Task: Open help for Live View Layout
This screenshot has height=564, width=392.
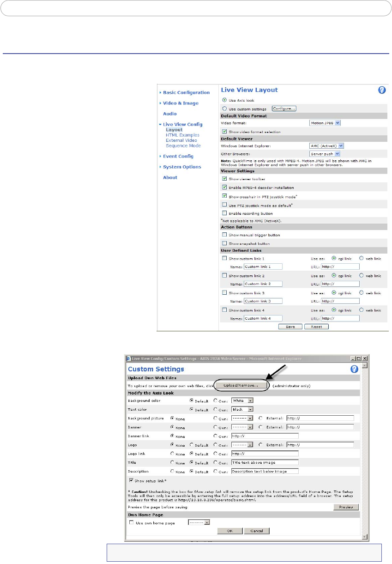Action: (x=382, y=90)
